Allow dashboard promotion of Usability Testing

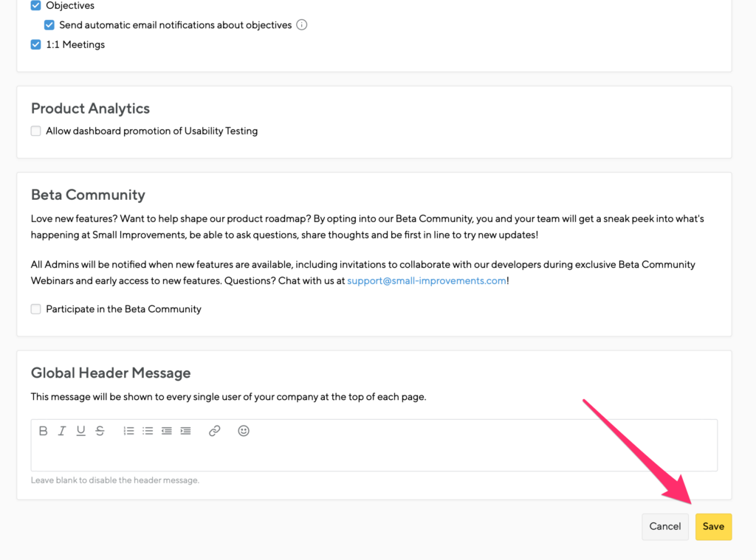[35, 131]
